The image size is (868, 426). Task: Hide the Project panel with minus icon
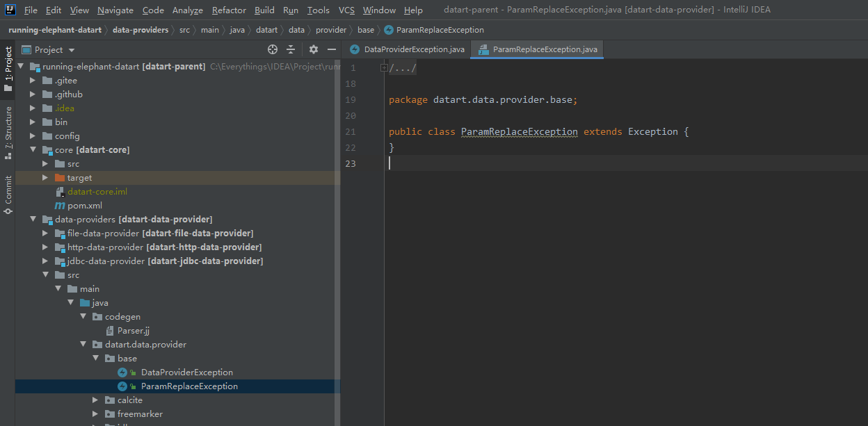pos(332,49)
